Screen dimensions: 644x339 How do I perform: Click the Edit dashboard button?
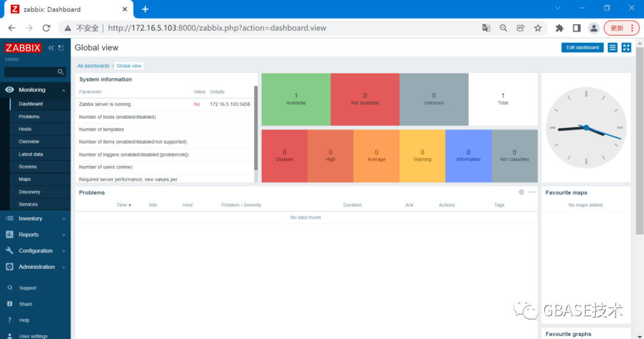click(x=583, y=48)
